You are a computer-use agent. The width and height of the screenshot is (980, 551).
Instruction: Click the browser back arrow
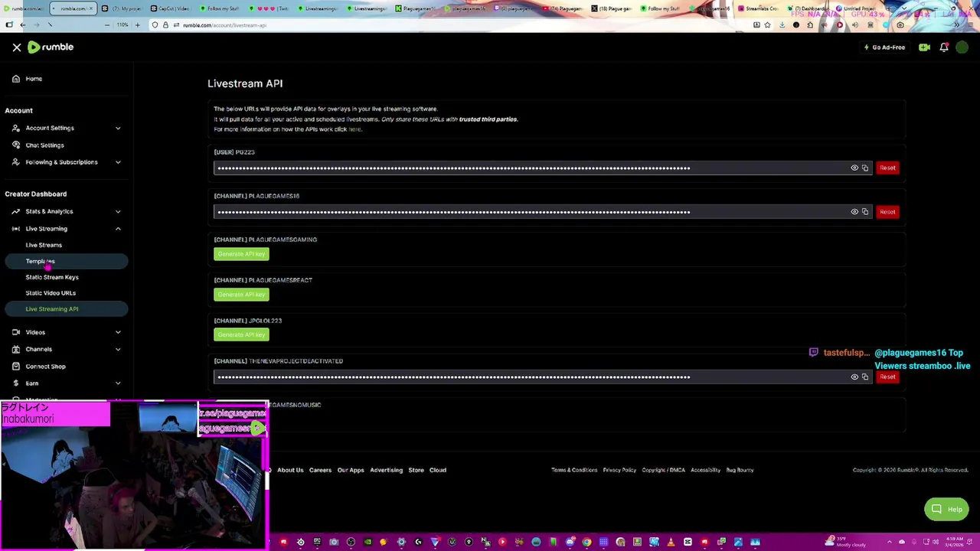23,25
